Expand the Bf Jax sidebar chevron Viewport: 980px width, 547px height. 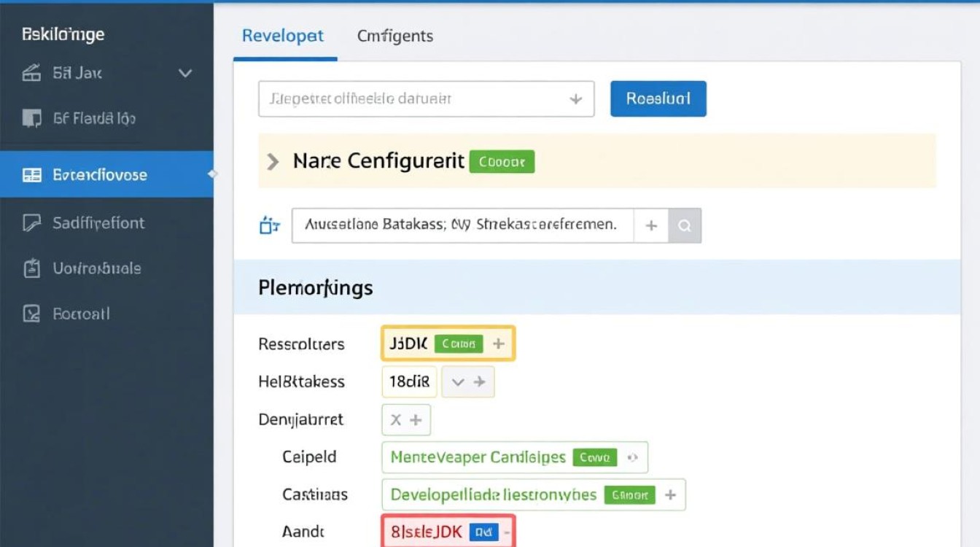click(x=185, y=73)
